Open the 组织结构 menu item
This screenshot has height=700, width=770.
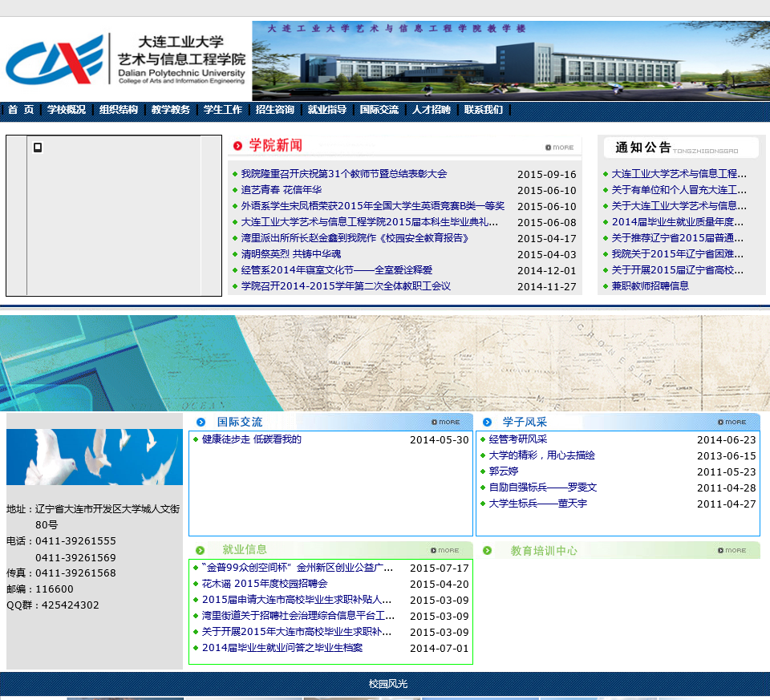pos(119,110)
